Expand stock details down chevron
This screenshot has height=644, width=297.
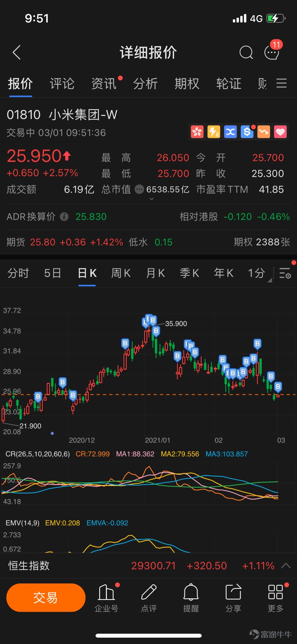[x=152, y=199]
